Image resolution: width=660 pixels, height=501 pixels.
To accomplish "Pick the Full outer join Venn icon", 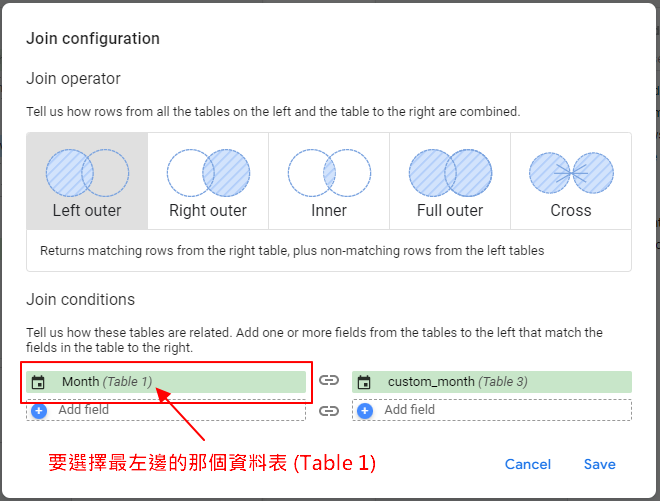I will (450, 172).
